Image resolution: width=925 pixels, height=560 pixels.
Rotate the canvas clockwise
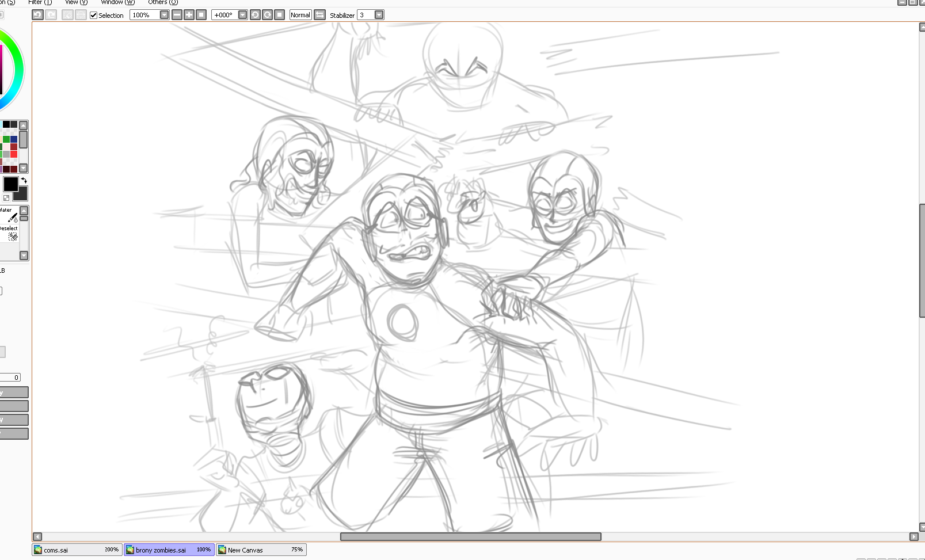pyautogui.click(x=267, y=15)
